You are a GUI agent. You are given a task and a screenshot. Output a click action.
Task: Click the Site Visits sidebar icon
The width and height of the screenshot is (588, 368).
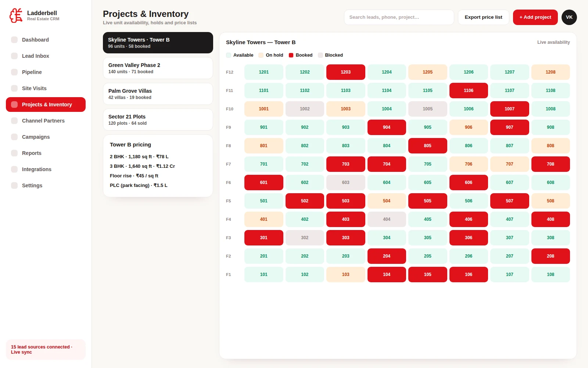click(14, 88)
